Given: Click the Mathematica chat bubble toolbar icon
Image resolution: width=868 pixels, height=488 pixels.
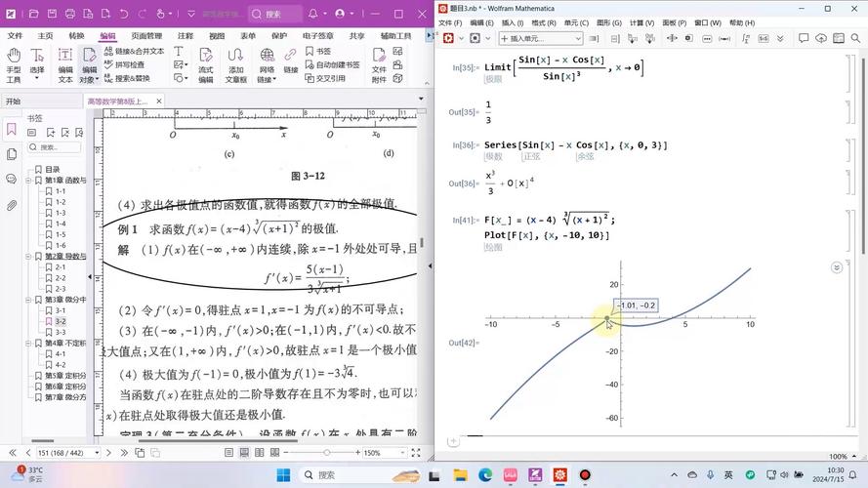Looking at the screenshot, I should point(804,38).
